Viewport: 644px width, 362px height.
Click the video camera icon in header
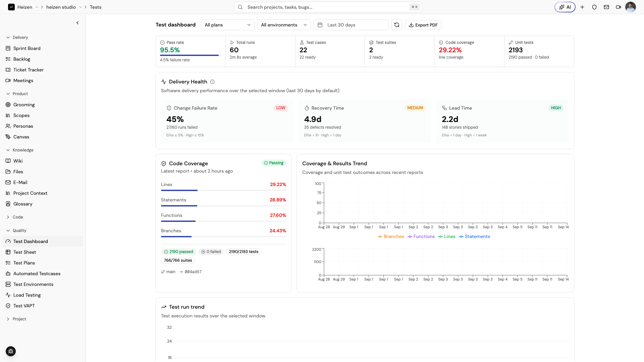619,7
